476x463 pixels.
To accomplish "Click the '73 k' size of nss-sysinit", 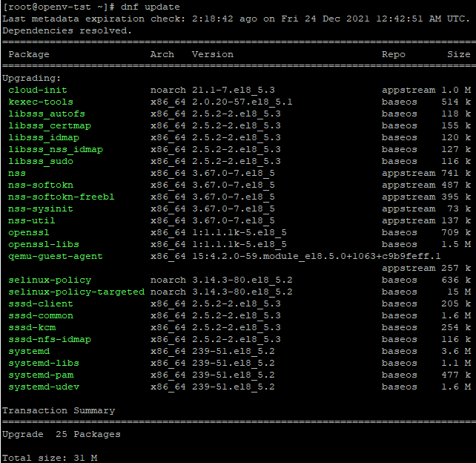I will click(x=459, y=208).
